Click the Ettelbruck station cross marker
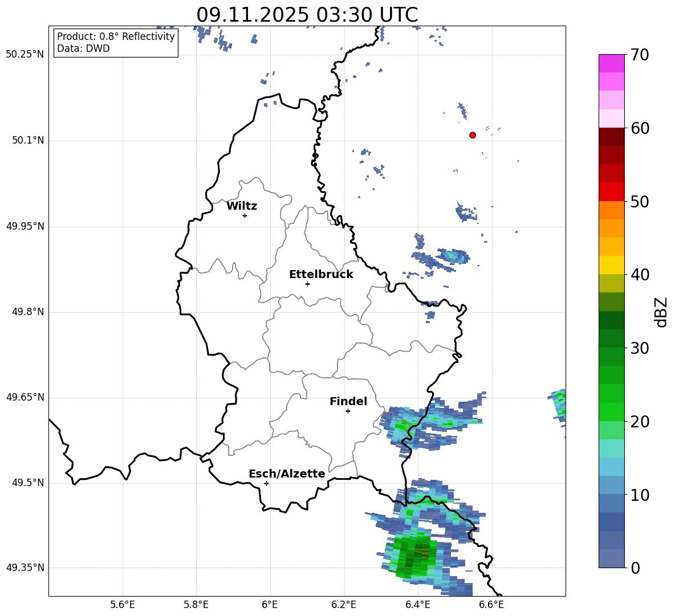675x616 pixels. click(x=307, y=284)
